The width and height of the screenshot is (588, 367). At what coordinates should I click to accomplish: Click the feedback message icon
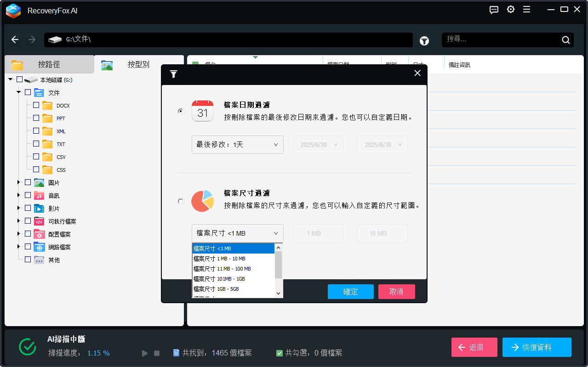pyautogui.click(x=494, y=10)
